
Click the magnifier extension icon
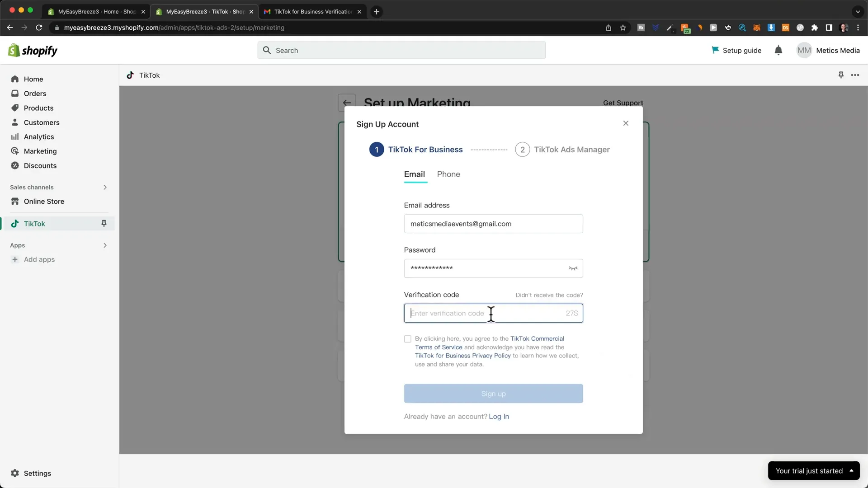tap(742, 28)
